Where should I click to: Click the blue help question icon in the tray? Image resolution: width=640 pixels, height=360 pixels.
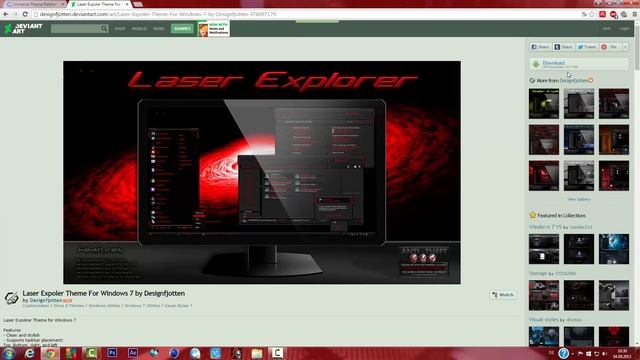tap(564, 353)
